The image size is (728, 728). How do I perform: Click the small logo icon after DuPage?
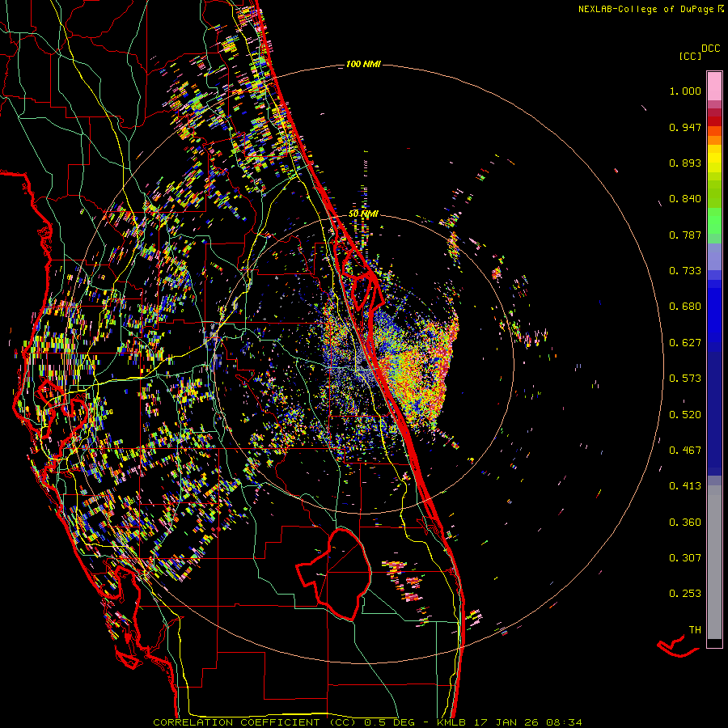pos(719,9)
